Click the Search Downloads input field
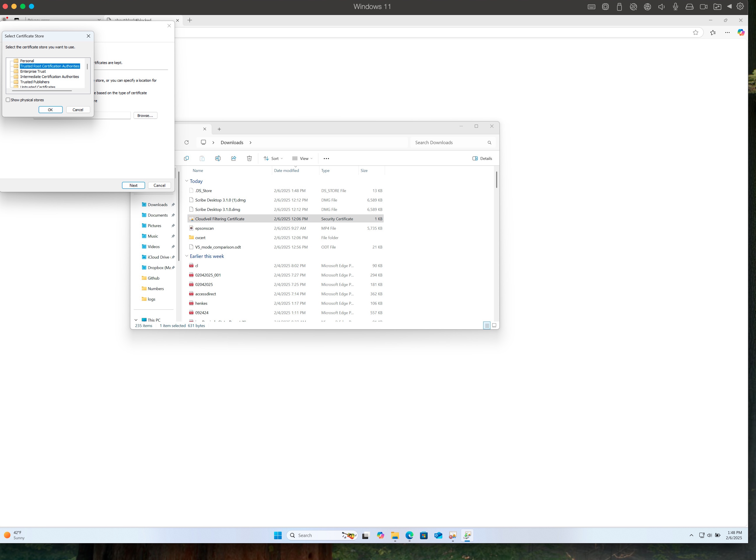756x560 pixels. (449, 143)
